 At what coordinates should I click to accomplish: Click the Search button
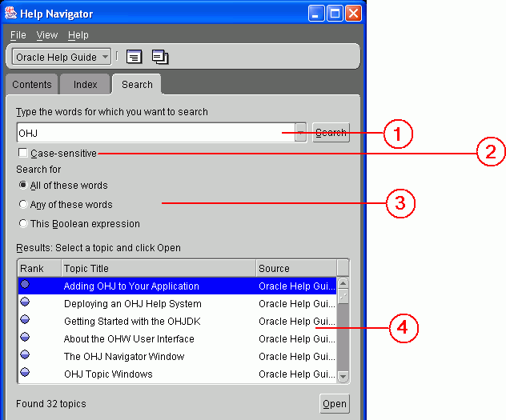tap(331, 133)
